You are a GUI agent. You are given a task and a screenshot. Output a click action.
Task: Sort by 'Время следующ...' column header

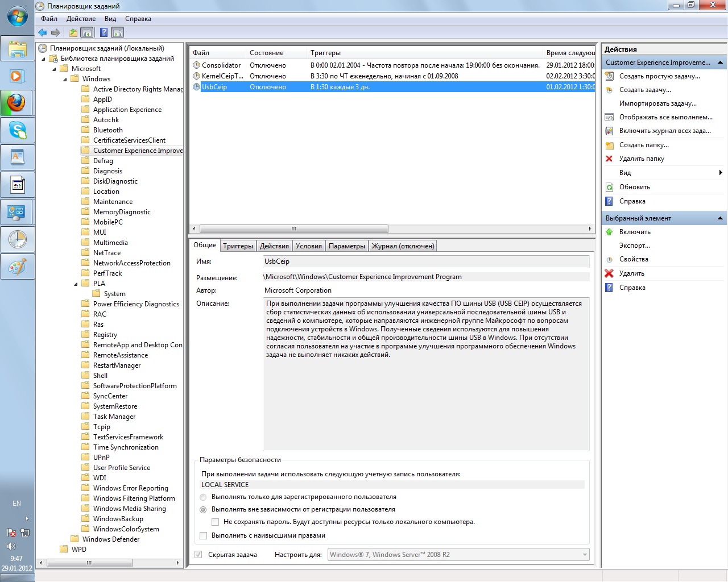click(569, 53)
